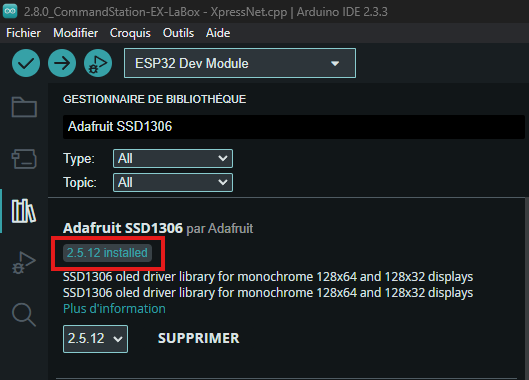Viewport: 529px width, 380px height.
Task: Click the Adafruit SSD1306 search field
Action: click(294, 127)
